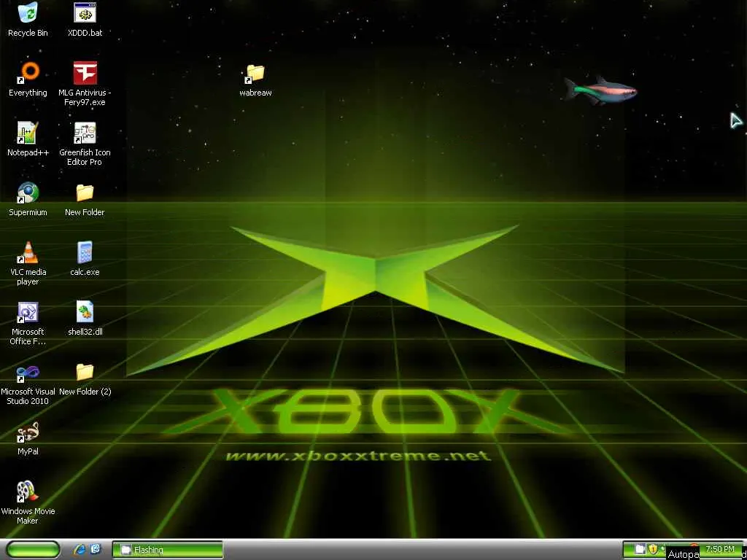Click the second Quick Launch icon beside Internet Explorer
This screenshot has width=747, height=560.
click(x=96, y=550)
